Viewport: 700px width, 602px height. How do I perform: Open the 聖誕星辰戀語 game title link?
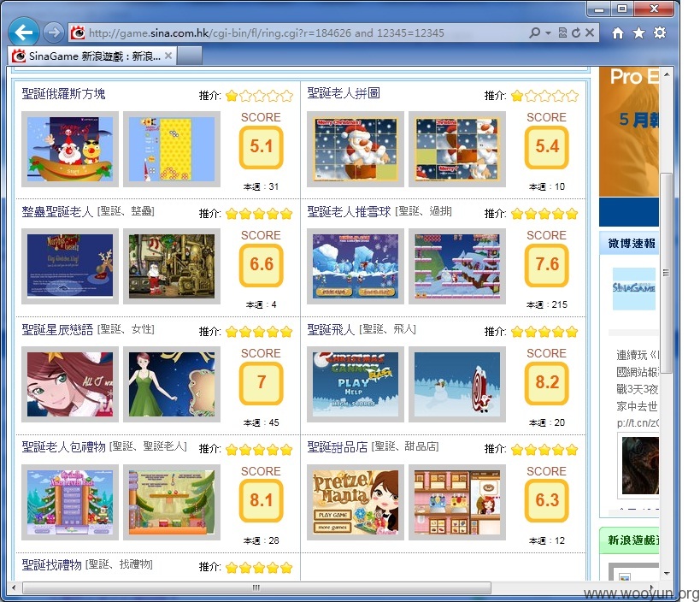click(x=57, y=329)
